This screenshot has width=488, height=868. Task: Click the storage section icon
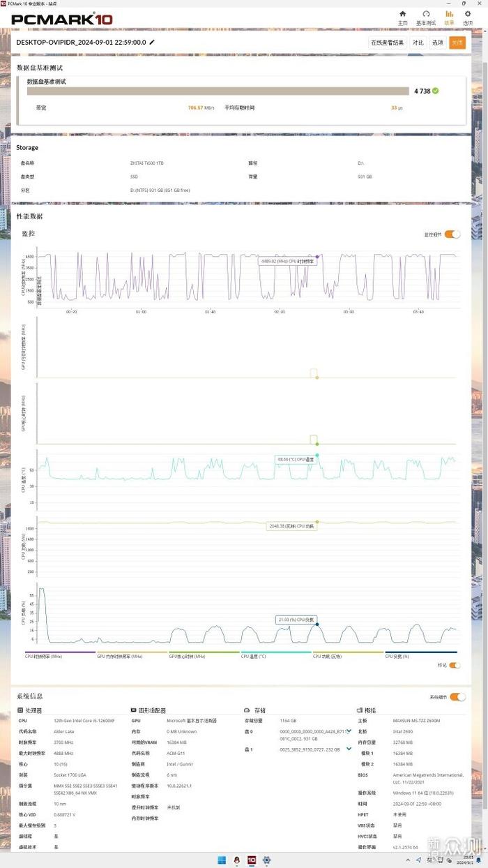[x=247, y=710]
